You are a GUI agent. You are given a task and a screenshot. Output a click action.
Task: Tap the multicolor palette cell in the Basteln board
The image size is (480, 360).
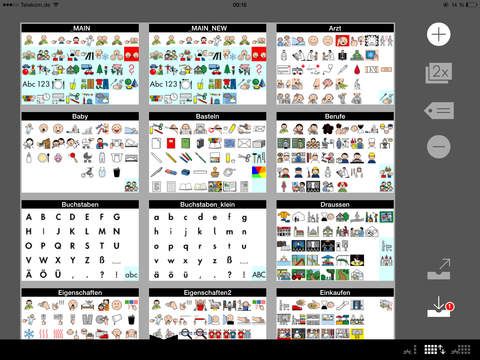pos(259,172)
